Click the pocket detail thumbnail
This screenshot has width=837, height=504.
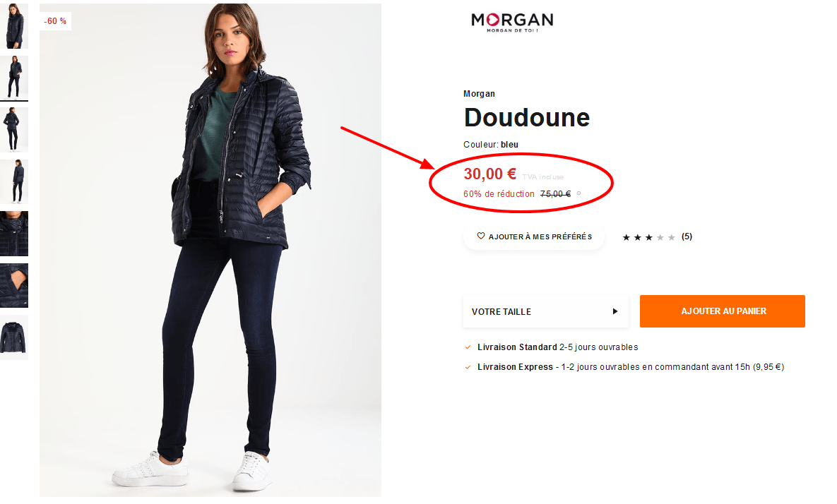tap(14, 285)
